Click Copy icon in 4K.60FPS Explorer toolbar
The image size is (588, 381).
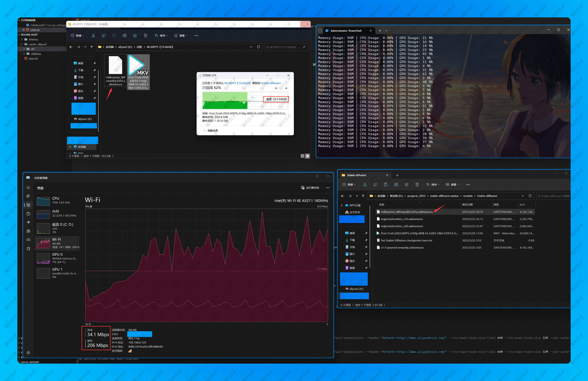tap(103, 36)
